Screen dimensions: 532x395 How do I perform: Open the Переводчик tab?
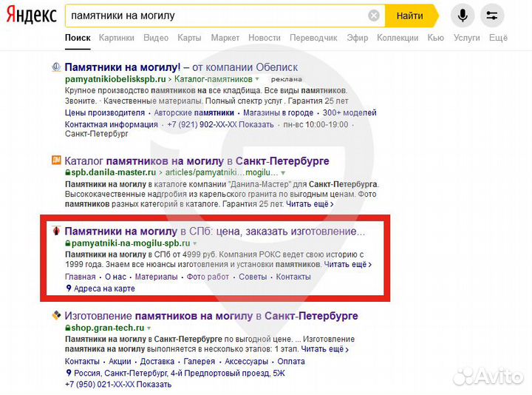point(313,38)
